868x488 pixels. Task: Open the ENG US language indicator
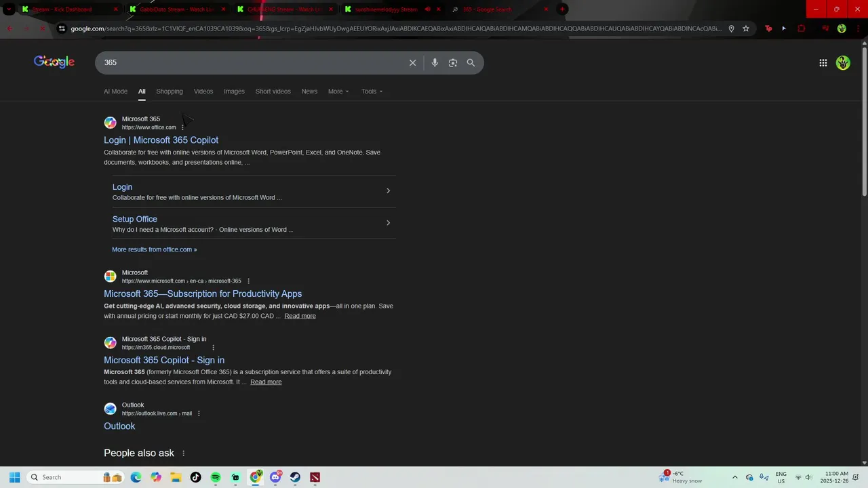pyautogui.click(x=781, y=477)
